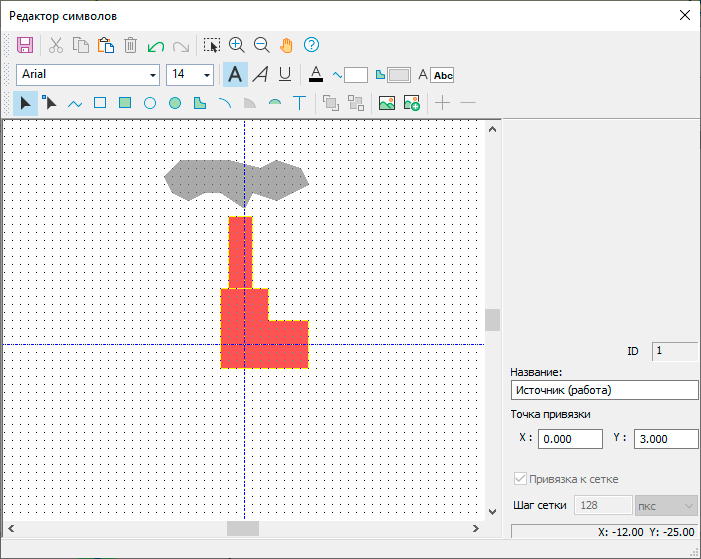Open the fill color swatch
Screen dimensions: 701x559
tap(398, 75)
